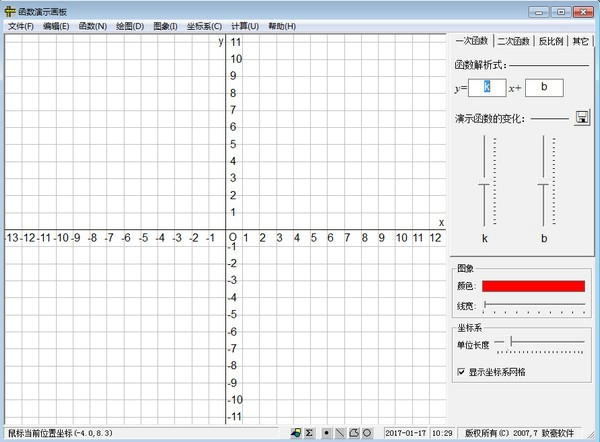Switch to the 二次函数 tab

513,41
